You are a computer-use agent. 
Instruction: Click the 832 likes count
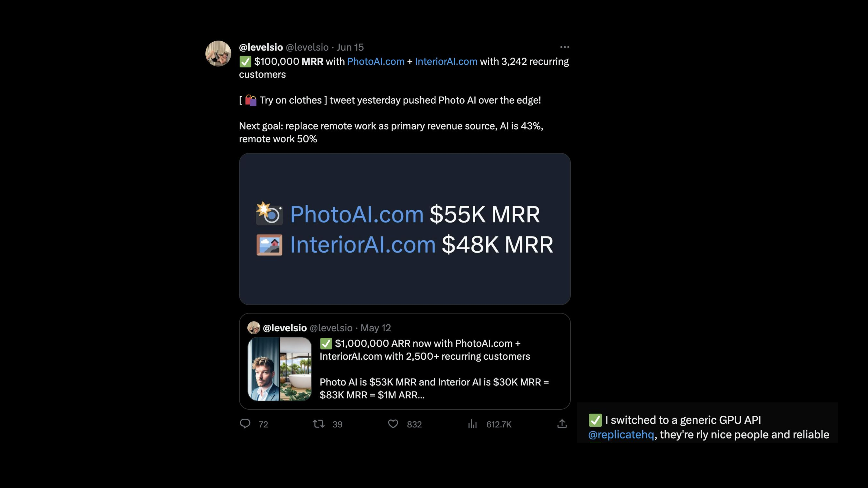pyautogui.click(x=414, y=424)
